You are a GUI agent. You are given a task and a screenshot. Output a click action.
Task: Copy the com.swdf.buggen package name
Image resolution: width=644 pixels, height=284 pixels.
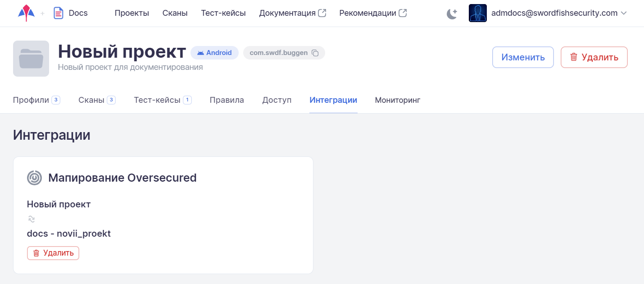click(x=315, y=53)
